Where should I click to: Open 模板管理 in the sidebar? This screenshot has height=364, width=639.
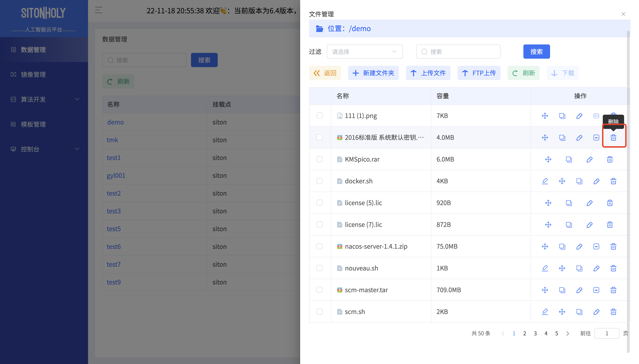tap(44, 124)
